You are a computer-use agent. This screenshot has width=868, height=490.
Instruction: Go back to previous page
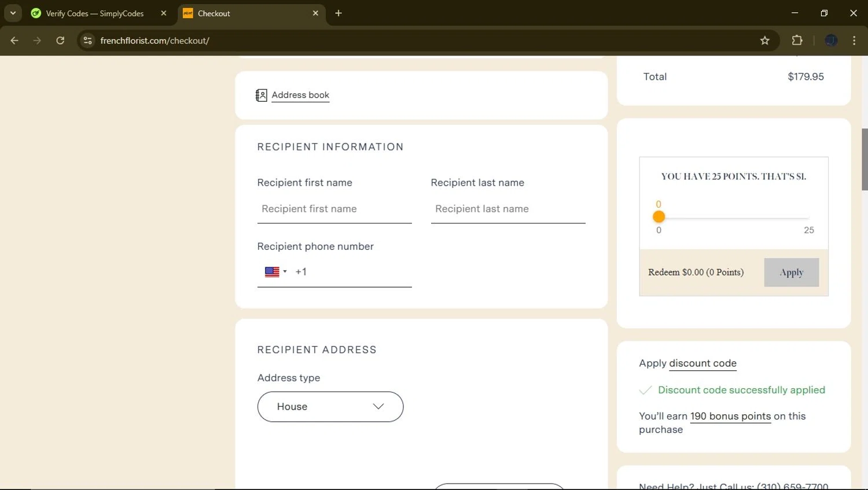click(14, 40)
